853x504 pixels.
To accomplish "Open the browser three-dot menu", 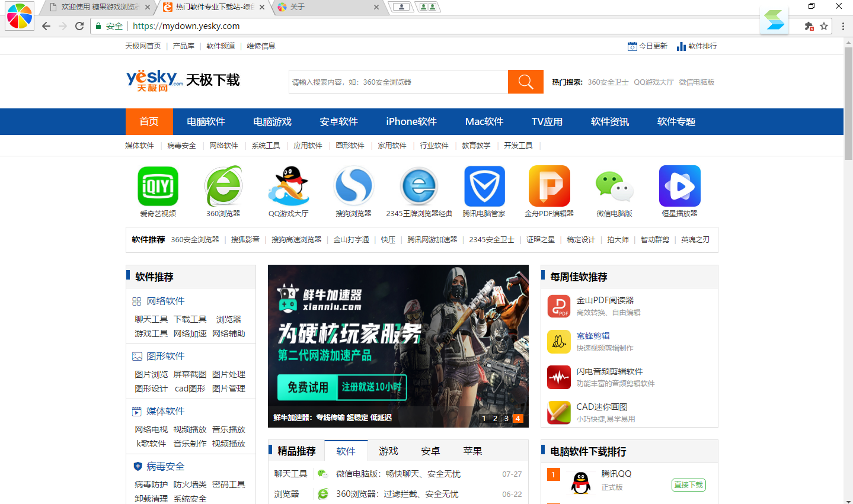I will tap(843, 26).
